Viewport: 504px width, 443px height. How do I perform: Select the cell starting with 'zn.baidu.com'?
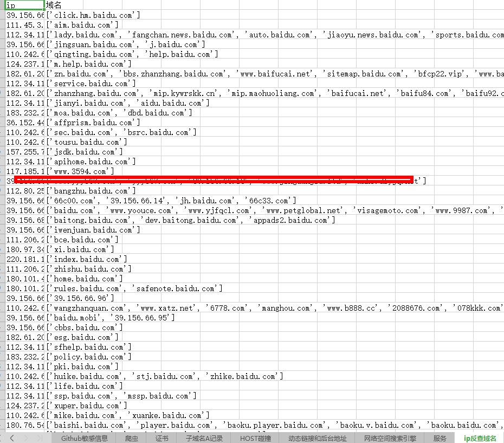point(275,74)
